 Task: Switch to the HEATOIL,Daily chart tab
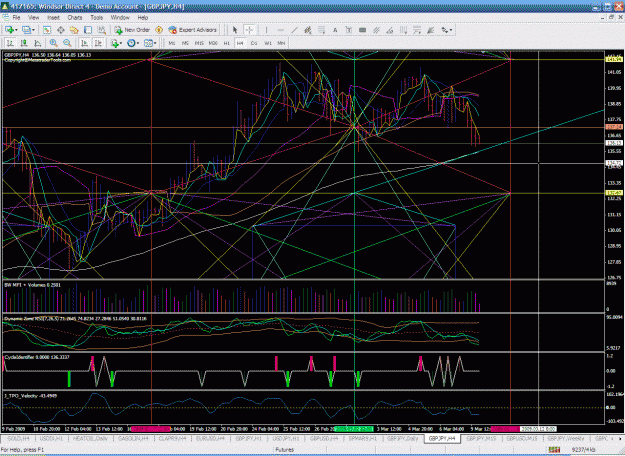point(90,438)
